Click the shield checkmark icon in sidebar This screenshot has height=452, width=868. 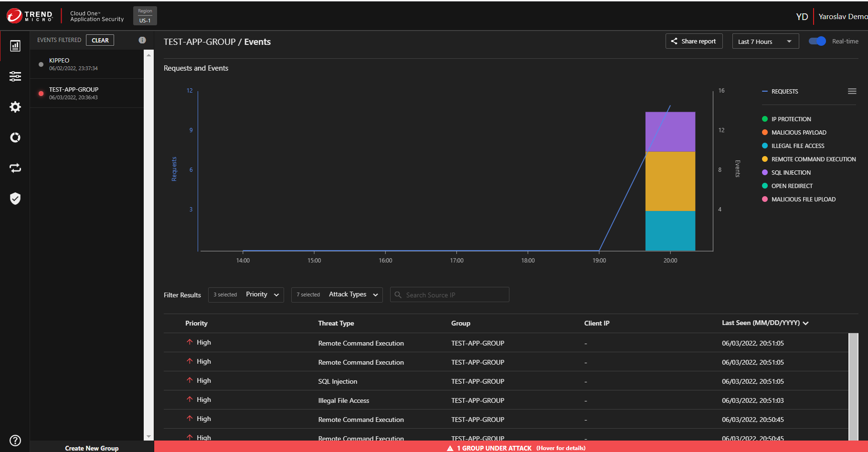click(x=15, y=199)
